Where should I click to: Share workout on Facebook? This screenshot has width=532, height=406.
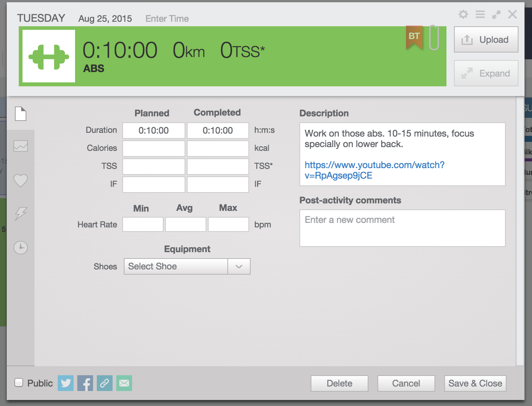pyautogui.click(x=85, y=383)
